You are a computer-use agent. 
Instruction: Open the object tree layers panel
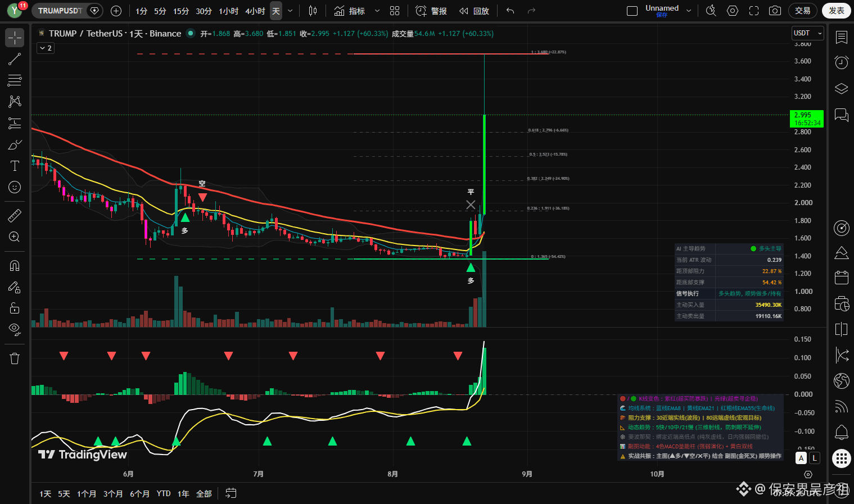pyautogui.click(x=842, y=89)
